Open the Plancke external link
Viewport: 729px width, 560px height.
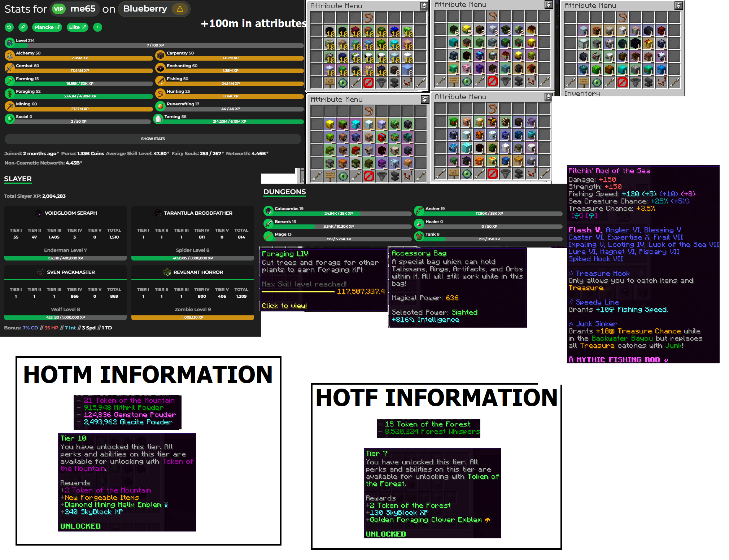point(47,27)
